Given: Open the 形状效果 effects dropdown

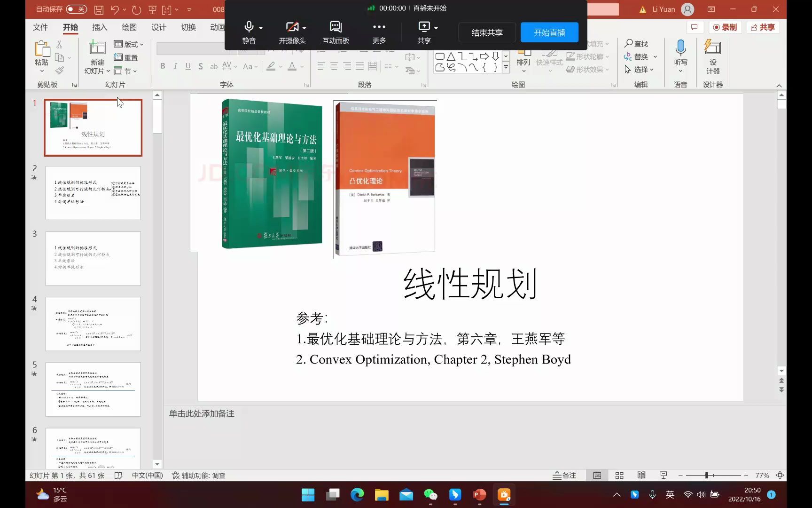Looking at the screenshot, I should (588, 69).
